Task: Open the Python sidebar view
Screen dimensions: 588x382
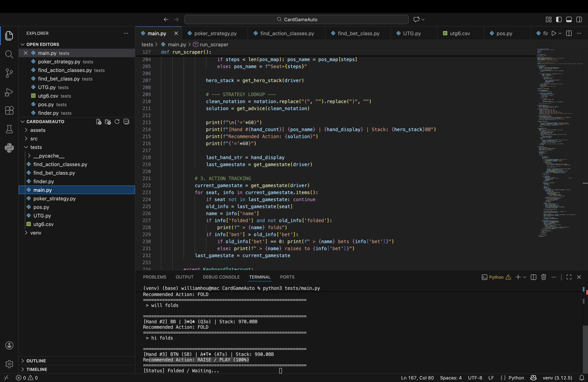Action: pos(9,148)
